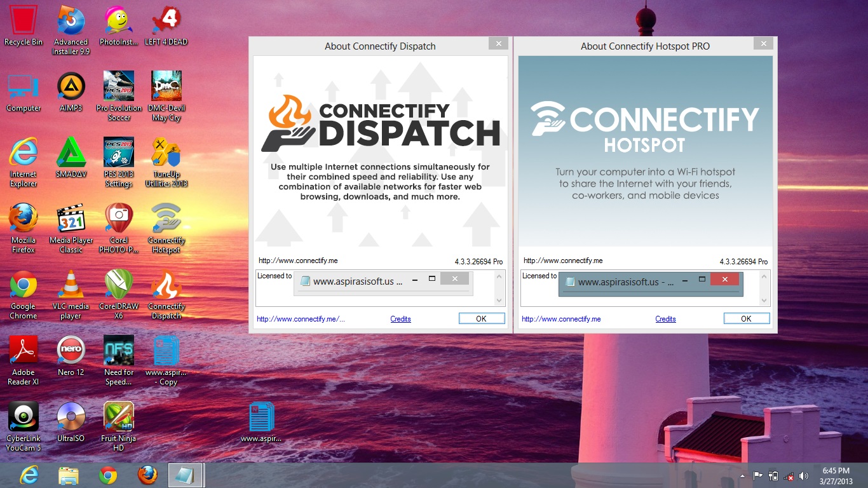Select the Computer desktop icon
This screenshot has height=488, width=868.
click(24, 92)
